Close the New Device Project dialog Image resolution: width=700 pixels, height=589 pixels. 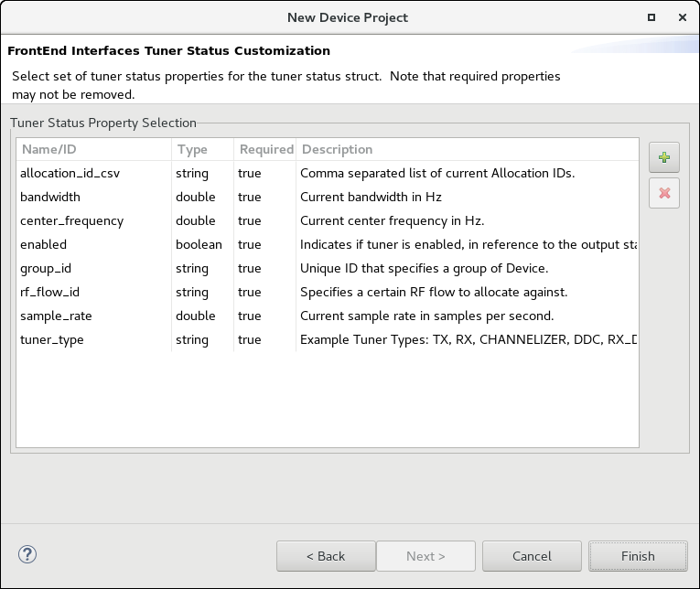pos(682,17)
